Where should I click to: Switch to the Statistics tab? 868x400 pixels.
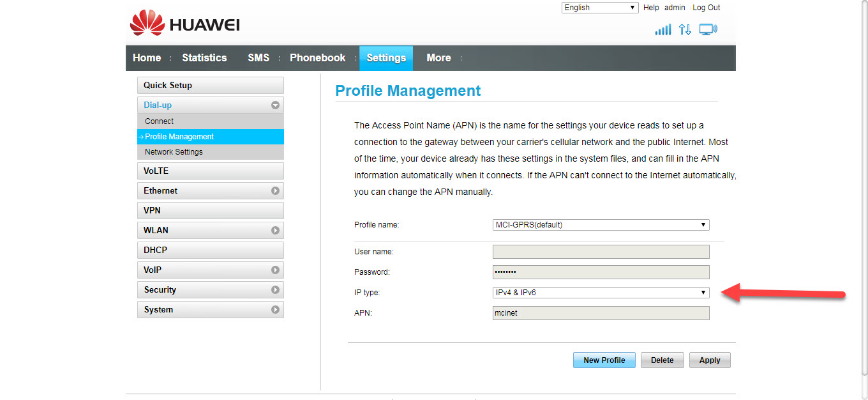point(204,58)
